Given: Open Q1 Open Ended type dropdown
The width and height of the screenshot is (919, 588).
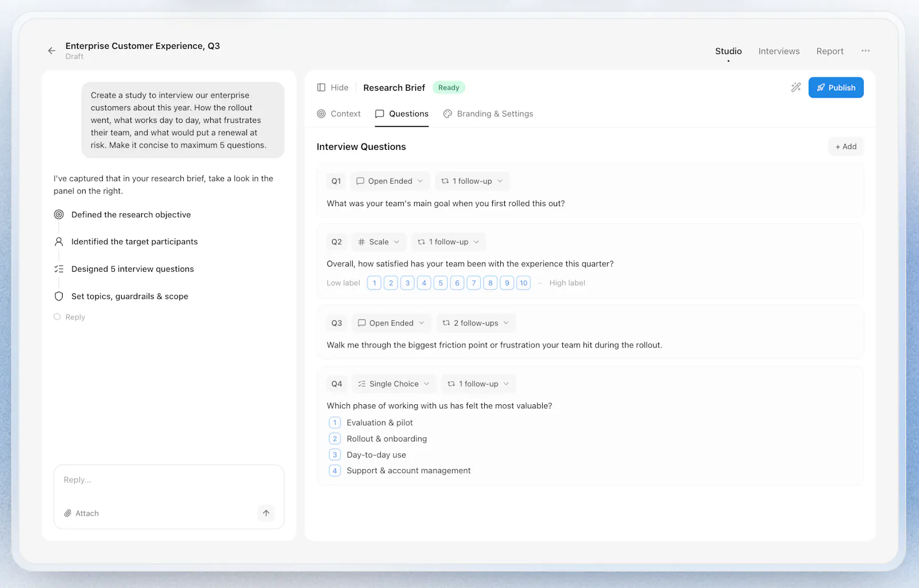Looking at the screenshot, I should [390, 181].
